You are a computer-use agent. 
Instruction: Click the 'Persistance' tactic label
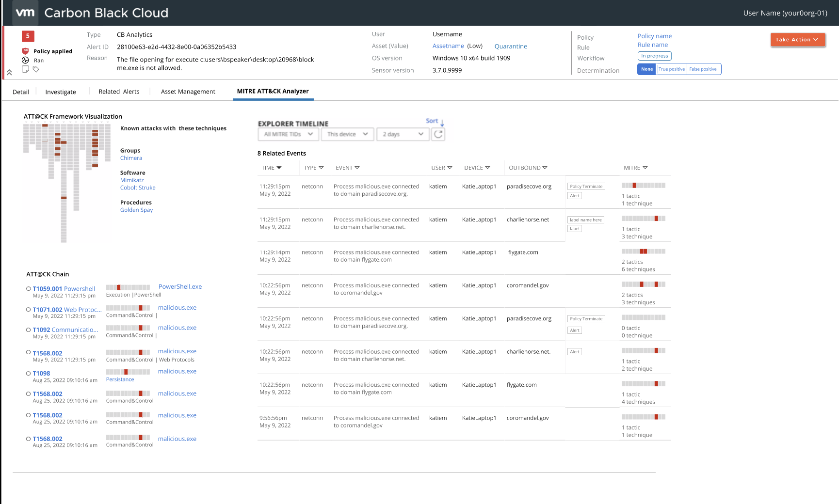click(x=120, y=379)
